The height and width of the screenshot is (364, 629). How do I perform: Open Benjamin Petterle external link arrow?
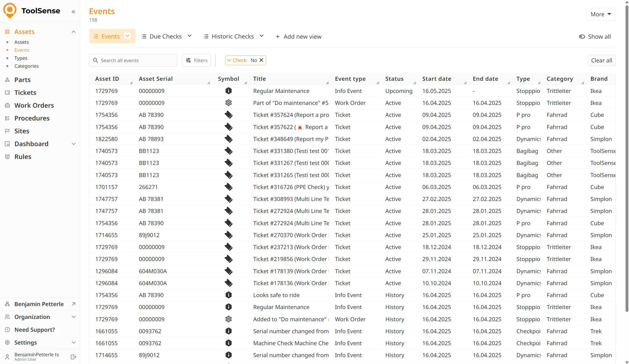(x=73, y=304)
